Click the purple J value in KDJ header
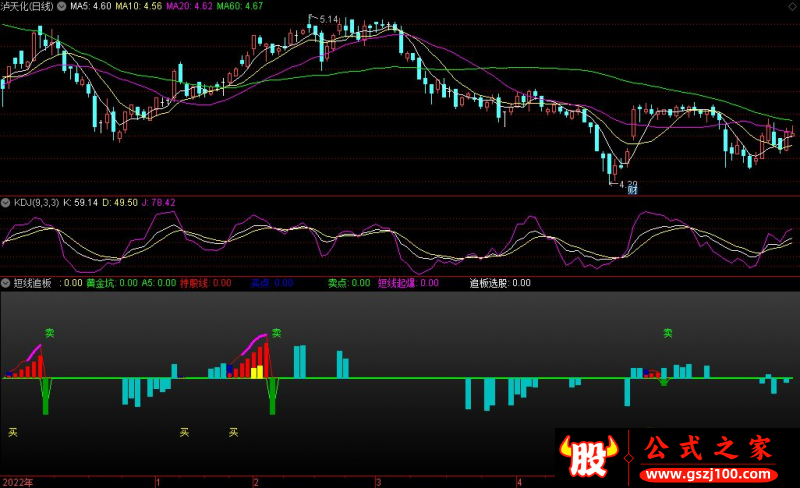Viewport: 800px width, 488px height. [x=161, y=202]
